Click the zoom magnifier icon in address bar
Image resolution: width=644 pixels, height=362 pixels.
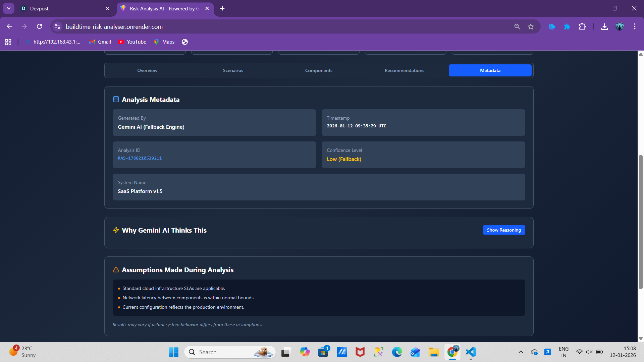pos(517,26)
